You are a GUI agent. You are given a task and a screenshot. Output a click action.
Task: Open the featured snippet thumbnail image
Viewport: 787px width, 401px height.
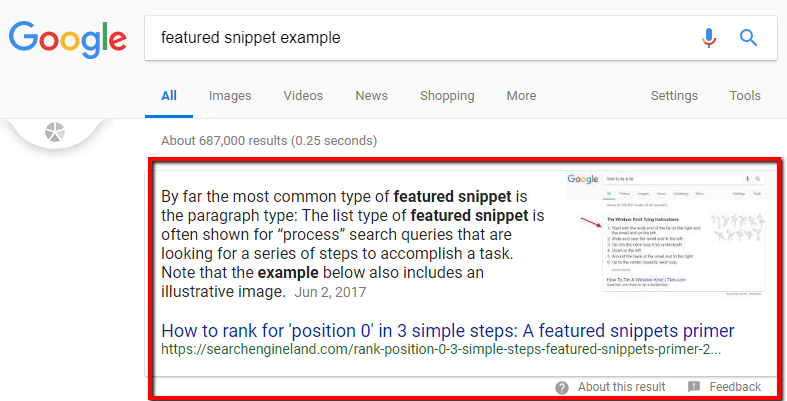[666, 234]
